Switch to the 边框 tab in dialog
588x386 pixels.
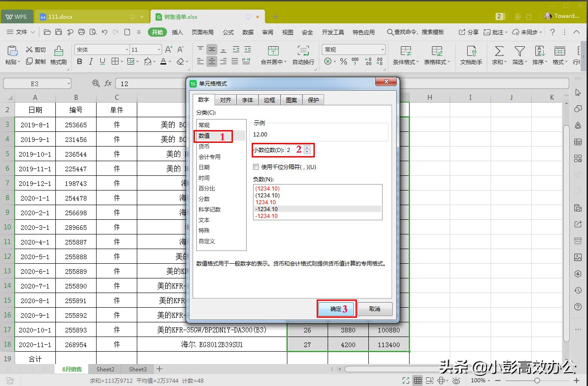coord(269,99)
